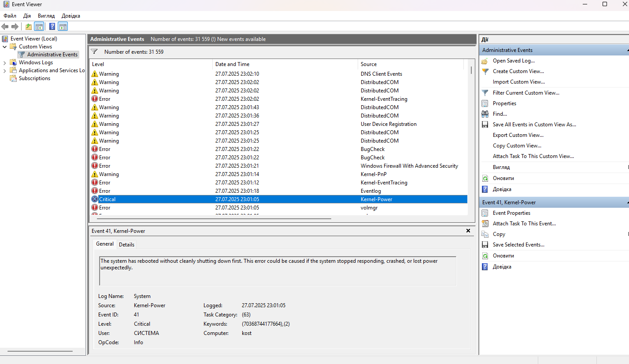This screenshot has height=364, width=629.
Task: Click the Find binoculars icon
Action: [x=485, y=114]
